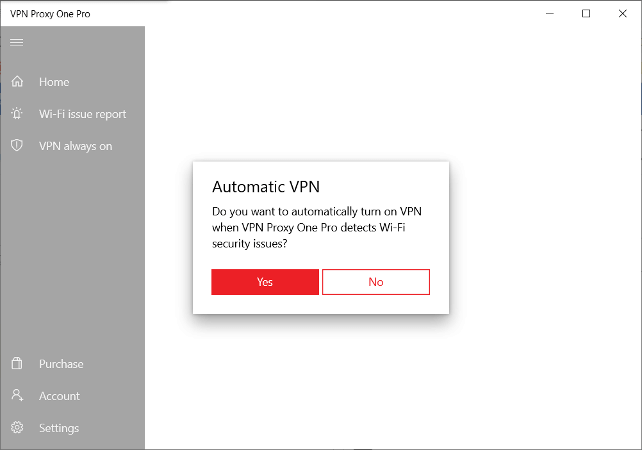Click the Account person icon
This screenshot has width=643, height=452.
[x=16, y=396]
